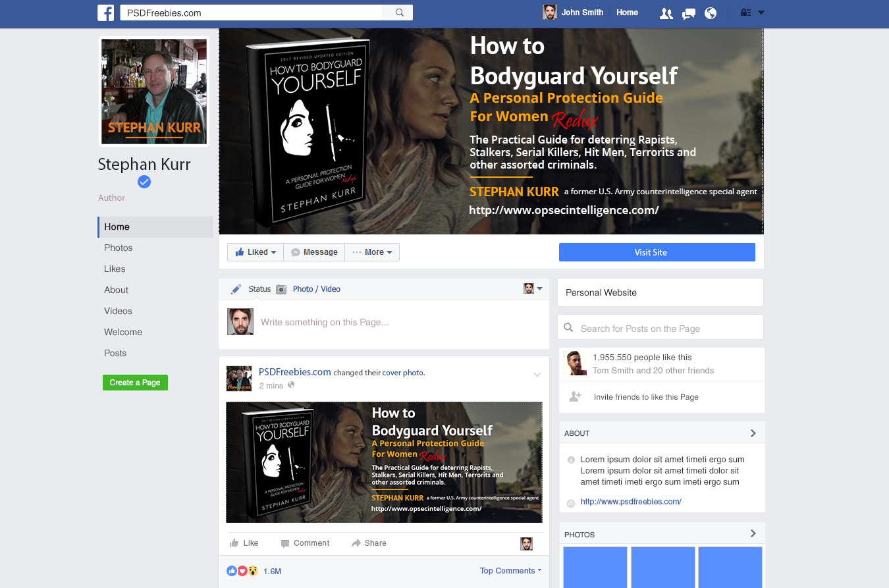Viewport: 889px width, 588px height.
Task: Click the Message button
Action: [314, 252]
